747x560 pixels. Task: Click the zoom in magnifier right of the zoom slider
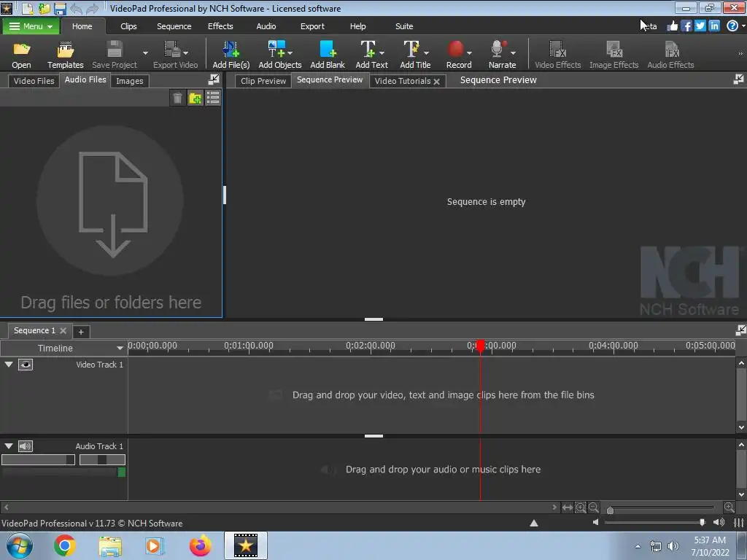729,507
